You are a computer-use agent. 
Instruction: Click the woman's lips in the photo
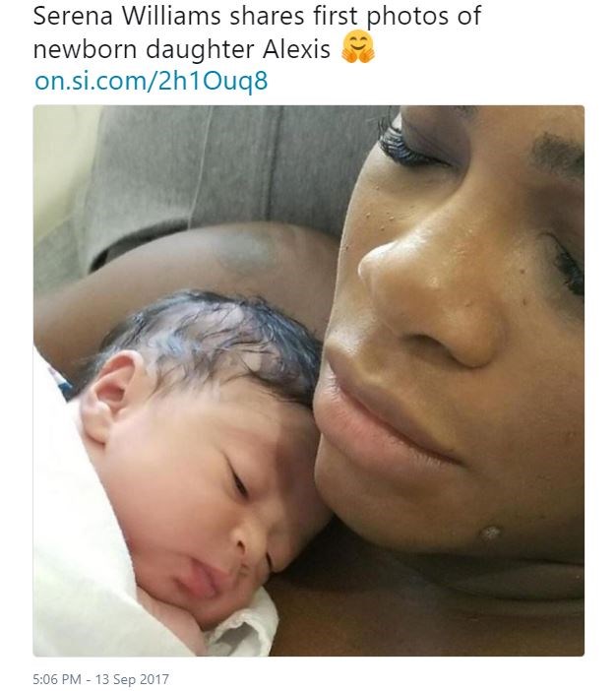[x=379, y=423]
